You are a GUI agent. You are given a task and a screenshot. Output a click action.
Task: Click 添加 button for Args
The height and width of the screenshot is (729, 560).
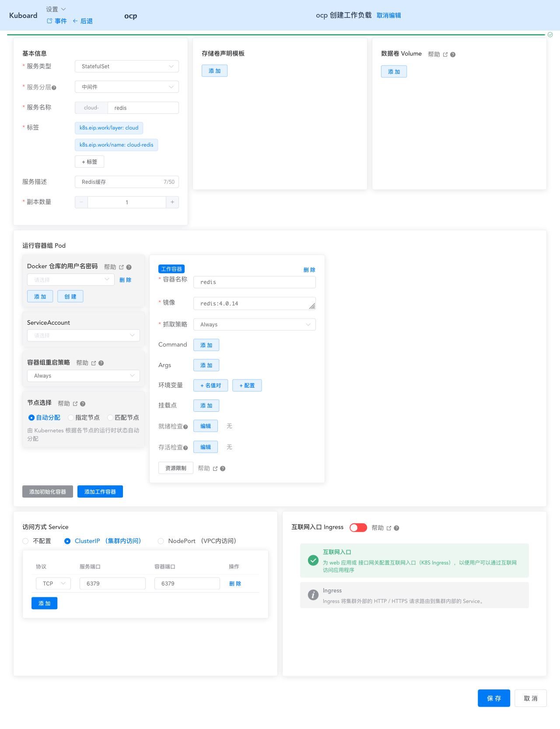point(206,365)
